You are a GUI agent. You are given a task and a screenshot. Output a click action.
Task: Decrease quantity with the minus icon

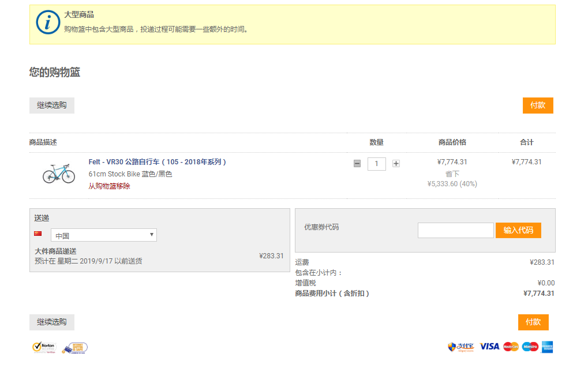[x=357, y=164]
